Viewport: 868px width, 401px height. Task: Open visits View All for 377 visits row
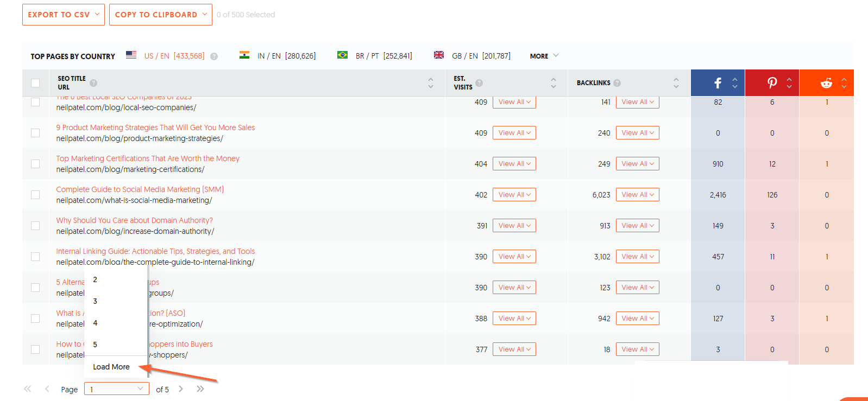tap(514, 349)
